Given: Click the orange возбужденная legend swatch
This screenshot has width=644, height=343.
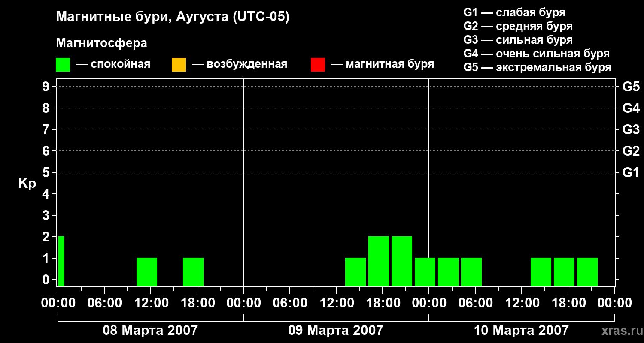Looking at the screenshot, I should pyautogui.click(x=179, y=65).
